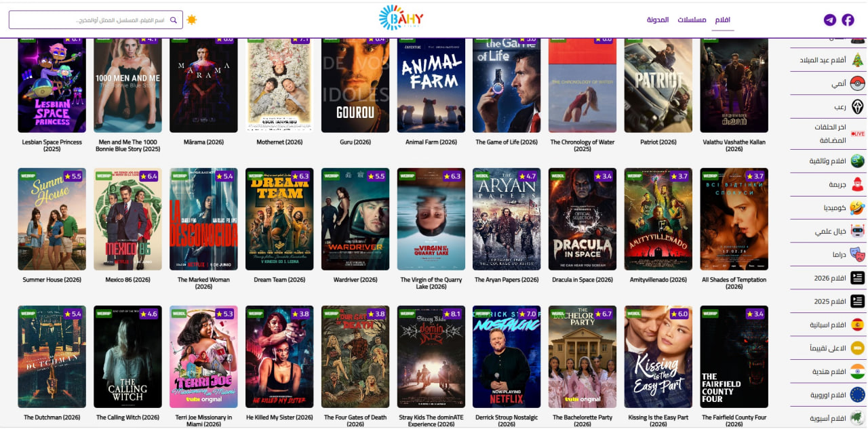Open Animal Farm poster thumbnail
The width and height of the screenshot is (868, 429).
[431, 85]
